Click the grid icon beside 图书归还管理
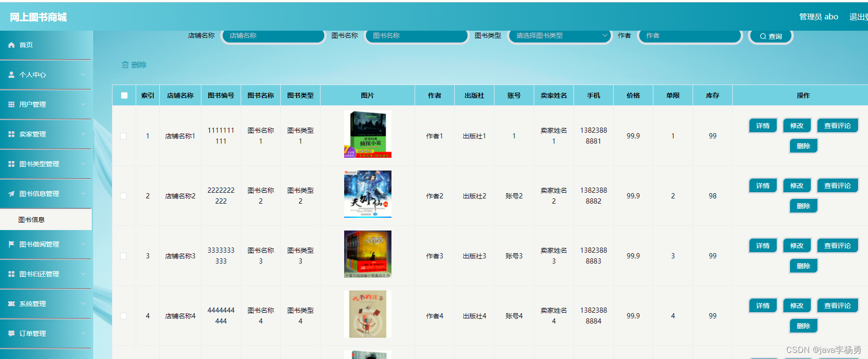 point(11,274)
